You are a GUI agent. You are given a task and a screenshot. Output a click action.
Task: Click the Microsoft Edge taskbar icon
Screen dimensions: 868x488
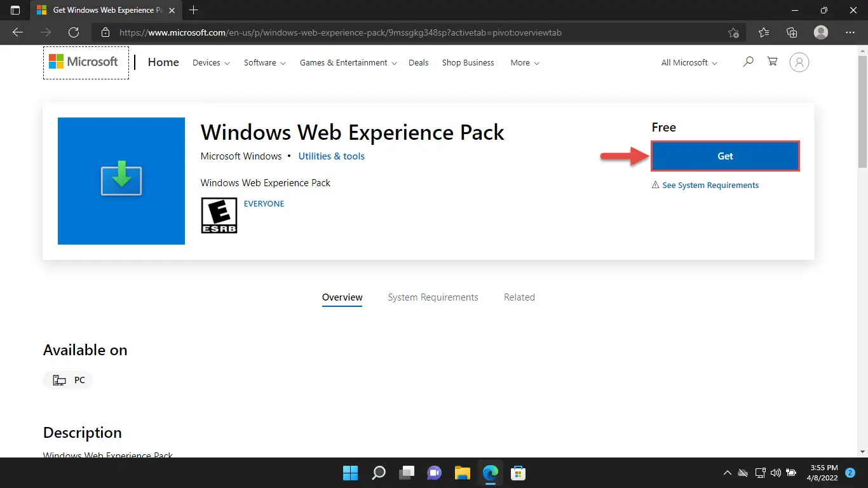pyautogui.click(x=491, y=473)
